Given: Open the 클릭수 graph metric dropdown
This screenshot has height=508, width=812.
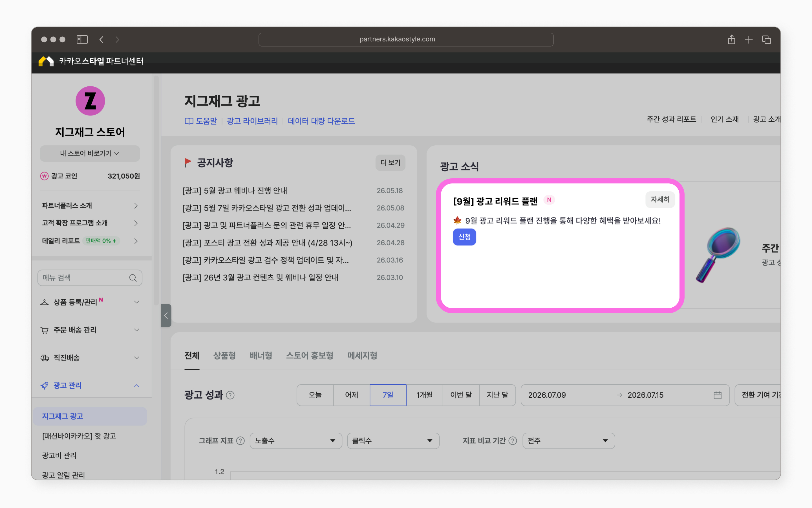Looking at the screenshot, I should point(393,441).
